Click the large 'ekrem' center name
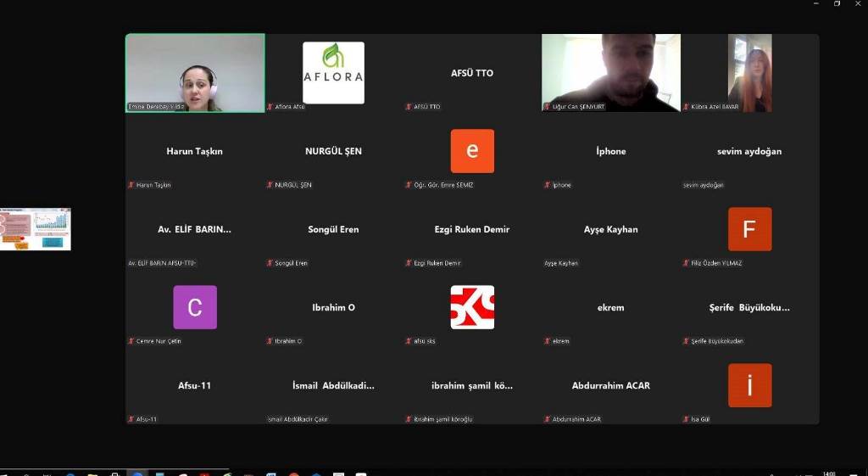Screen dimensions: 868x476 pyautogui.click(x=611, y=307)
